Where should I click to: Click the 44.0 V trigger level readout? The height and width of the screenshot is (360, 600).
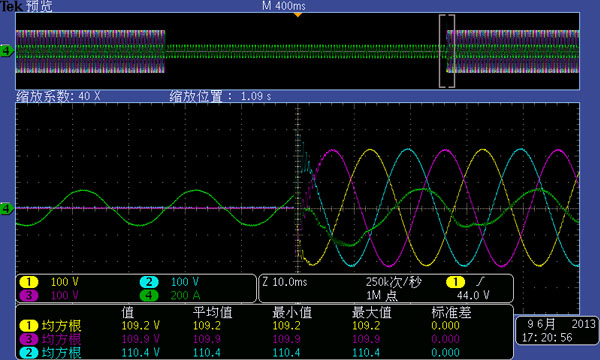pos(473,295)
